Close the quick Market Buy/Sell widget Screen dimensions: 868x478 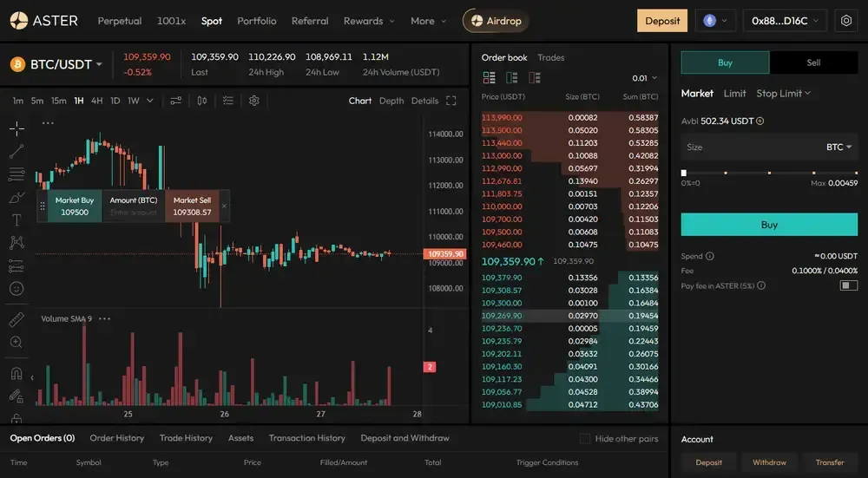click(x=224, y=206)
